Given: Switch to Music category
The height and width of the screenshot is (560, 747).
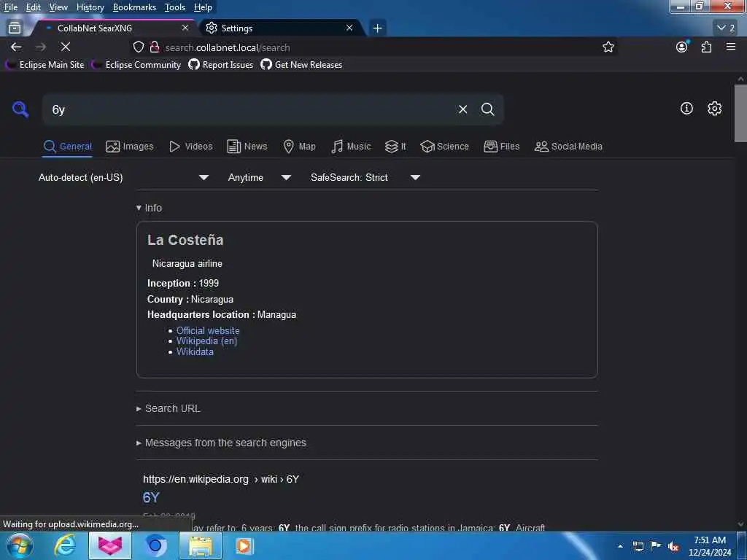Looking at the screenshot, I should [351, 146].
